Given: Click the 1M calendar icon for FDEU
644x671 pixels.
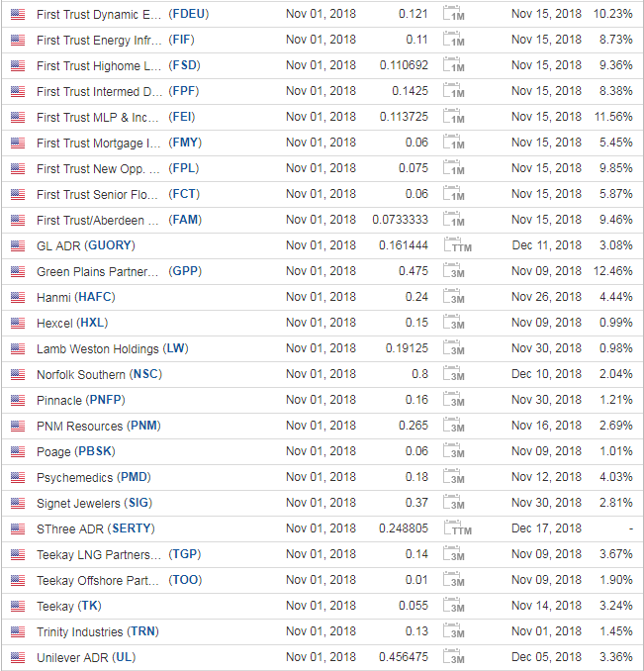Looking at the screenshot, I should tap(454, 14).
